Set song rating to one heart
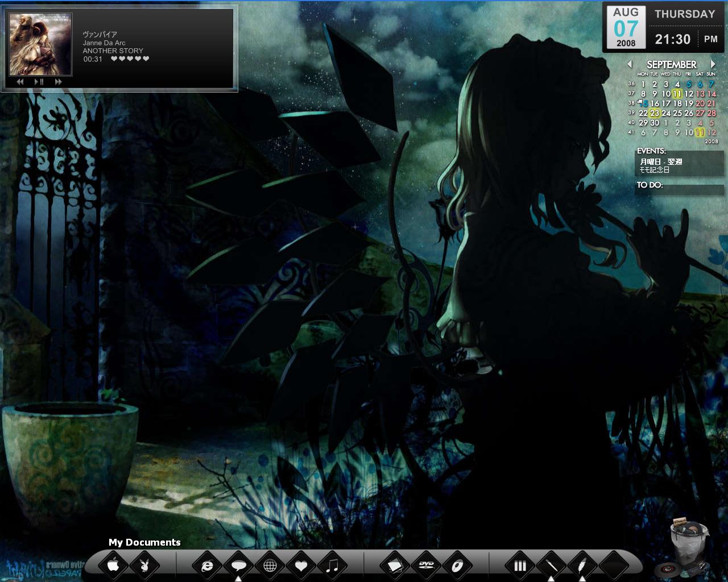This screenshot has height=582, width=728. [x=114, y=59]
